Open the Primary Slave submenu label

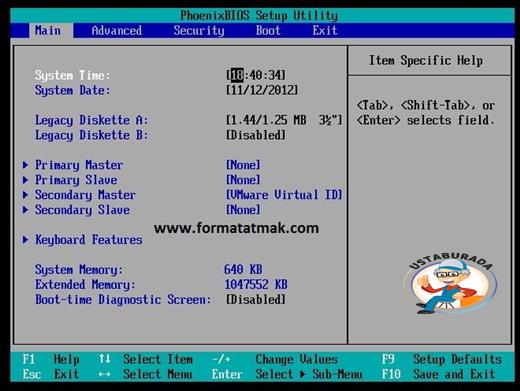(x=76, y=180)
